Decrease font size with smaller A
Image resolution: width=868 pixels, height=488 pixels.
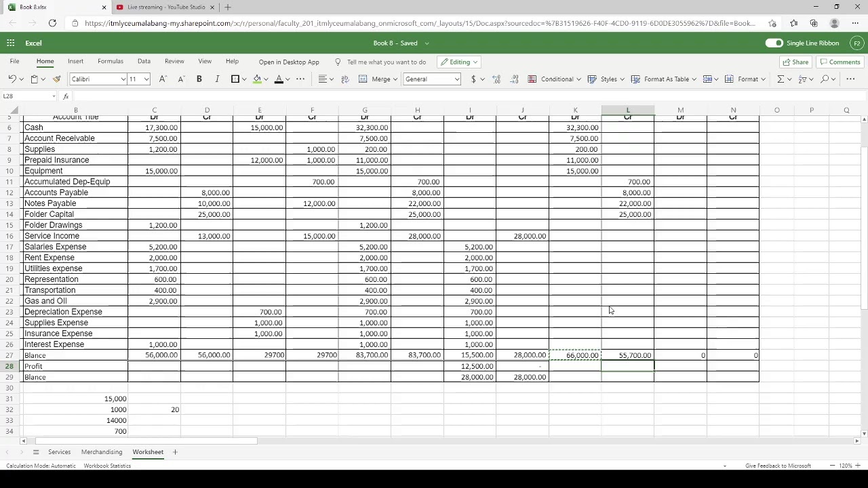181,79
